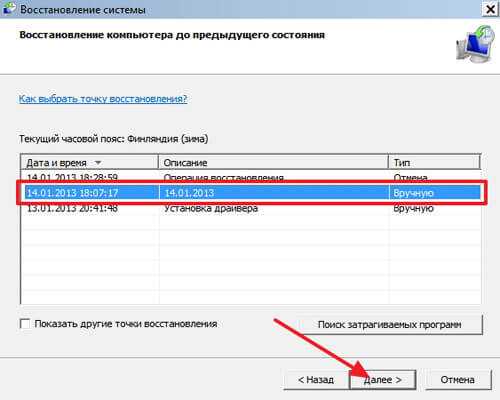Enable 'Показать другие точки восстановления' checkbox

coord(25,324)
